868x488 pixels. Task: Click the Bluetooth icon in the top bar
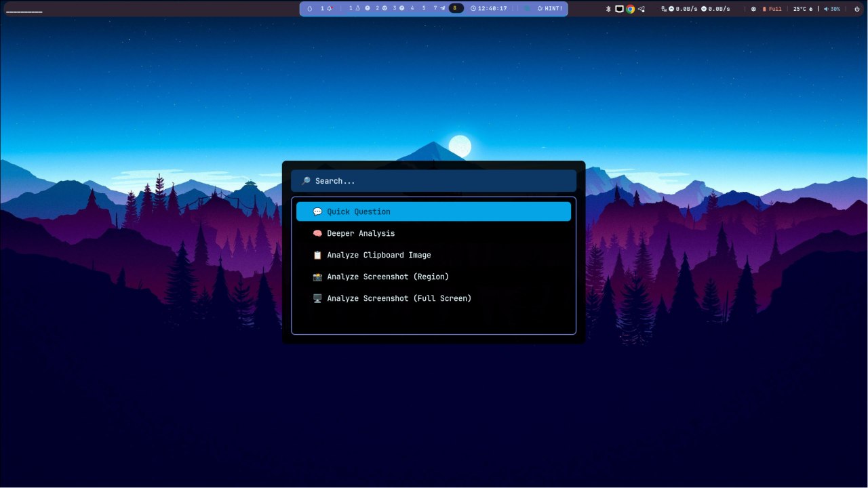608,9
